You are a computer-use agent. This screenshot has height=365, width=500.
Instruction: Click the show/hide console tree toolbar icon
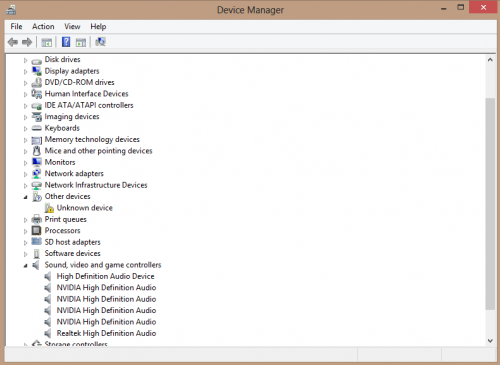47,42
